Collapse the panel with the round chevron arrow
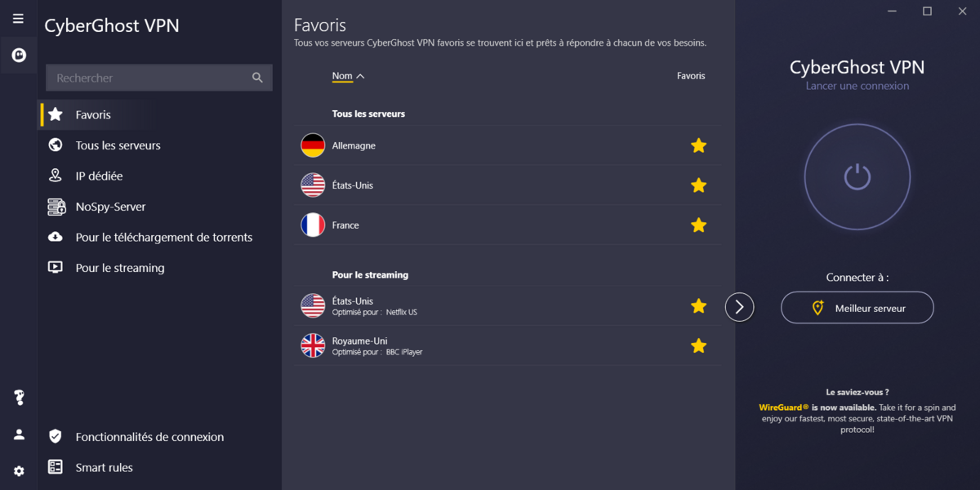This screenshot has width=980, height=490. 739,307
